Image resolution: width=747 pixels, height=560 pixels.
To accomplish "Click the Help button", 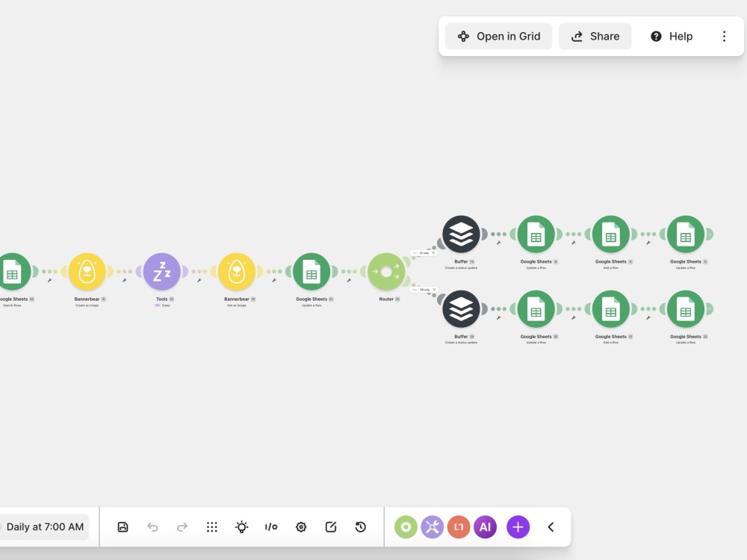I will tap(672, 36).
